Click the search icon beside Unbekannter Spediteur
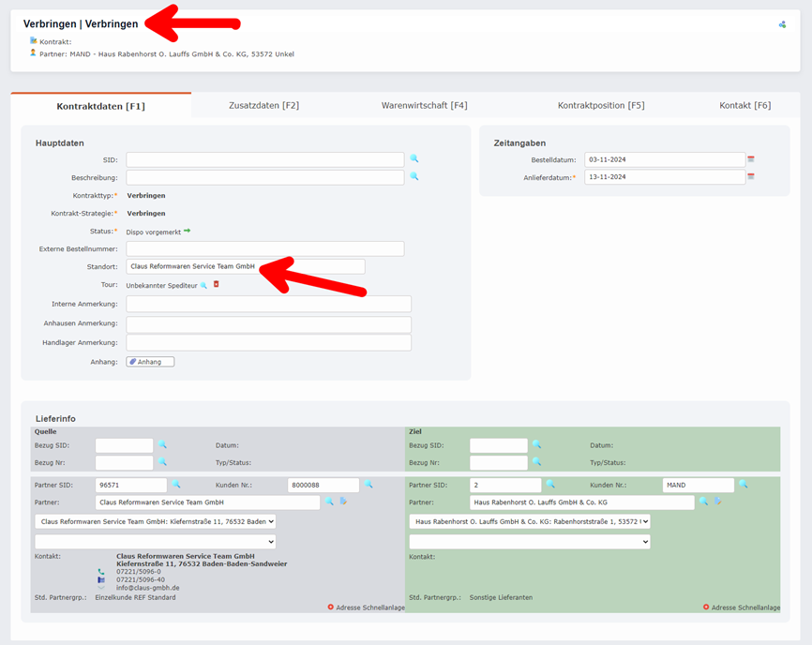The width and height of the screenshot is (812, 645). [204, 285]
